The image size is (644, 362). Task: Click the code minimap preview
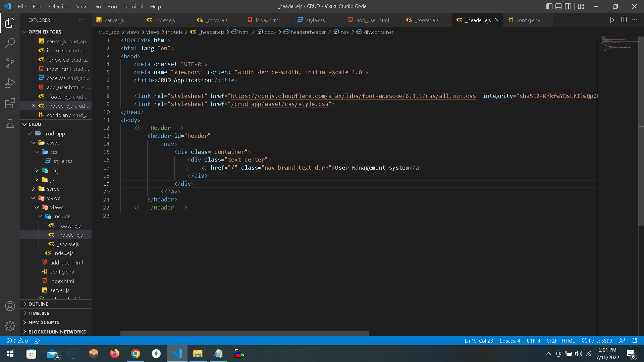point(619,44)
